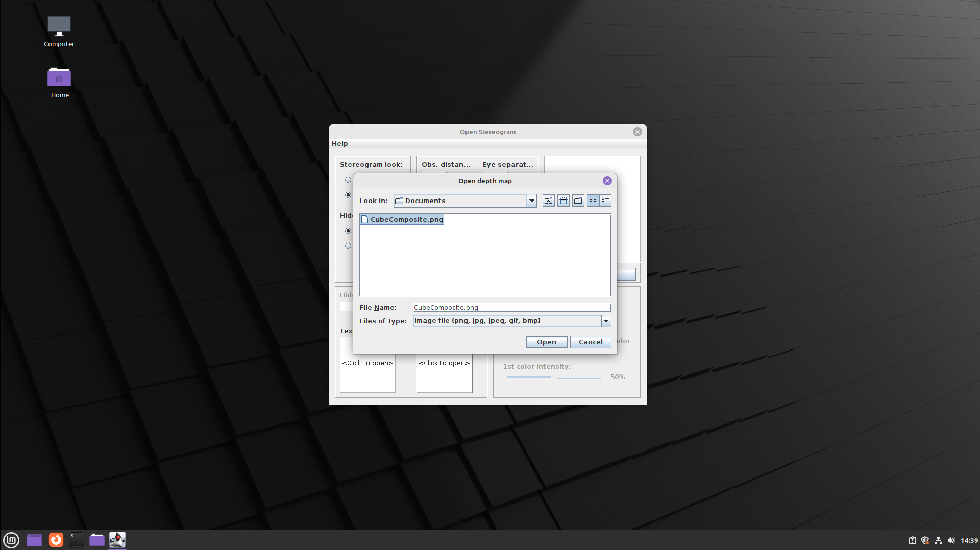This screenshot has width=980, height=550.
Task: Launch Firefox from the taskbar
Action: tap(56, 540)
